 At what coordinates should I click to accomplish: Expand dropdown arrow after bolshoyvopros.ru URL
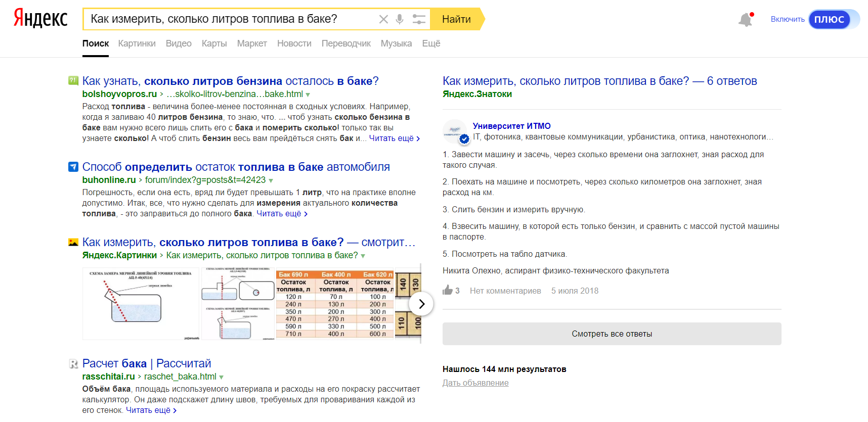pyautogui.click(x=308, y=95)
